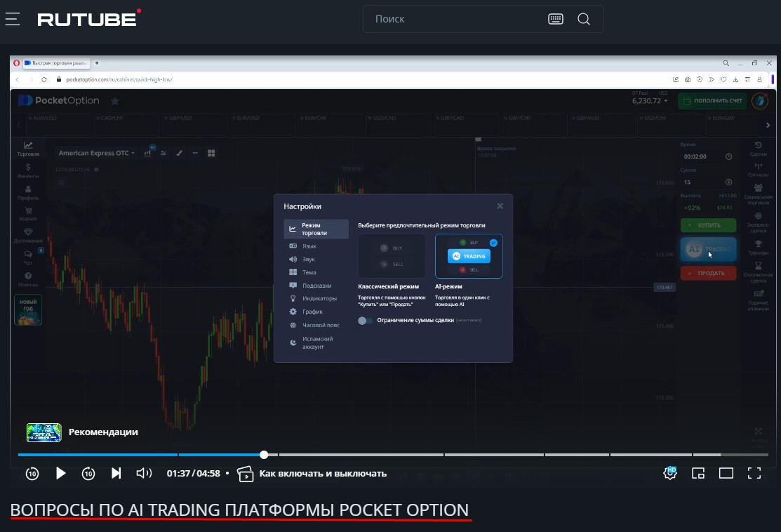Open Финансы in the left sidebar
The width and height of the screenshot is (781, 532).
(x=28, y=171)
